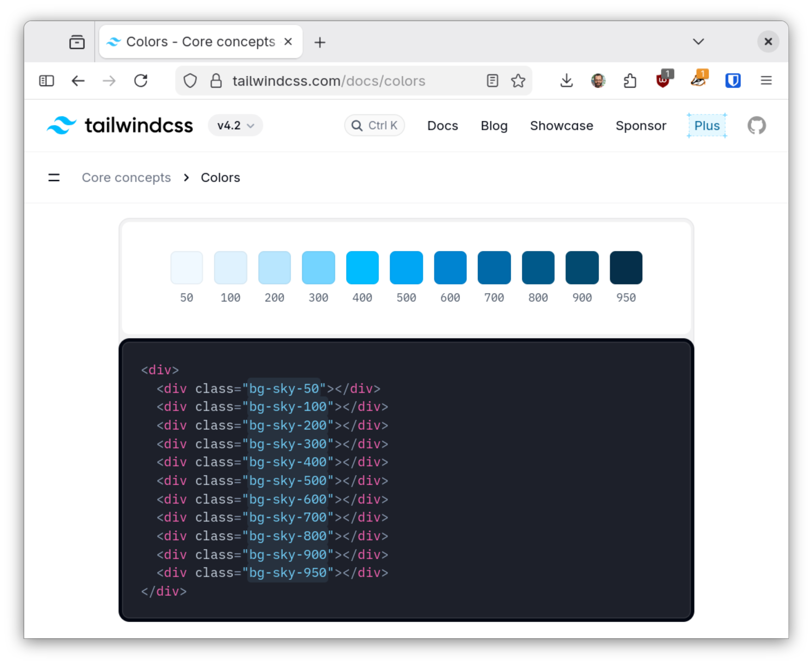Screen dimensions: 812x665
Task: Reload the current page
Action: point(141,81)
